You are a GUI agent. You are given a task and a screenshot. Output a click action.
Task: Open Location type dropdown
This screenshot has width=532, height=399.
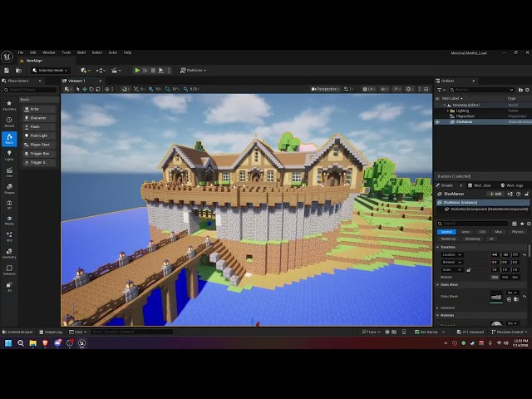coord(452,254)
